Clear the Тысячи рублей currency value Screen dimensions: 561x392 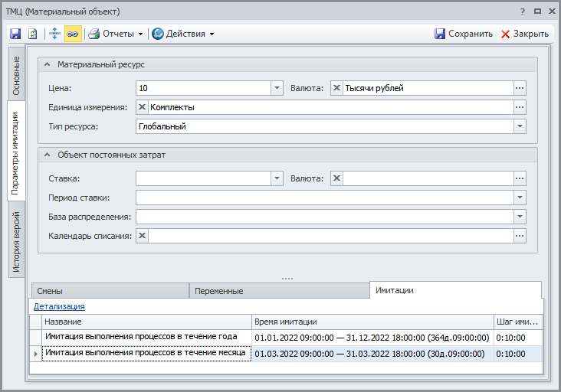tap(337, 88)
